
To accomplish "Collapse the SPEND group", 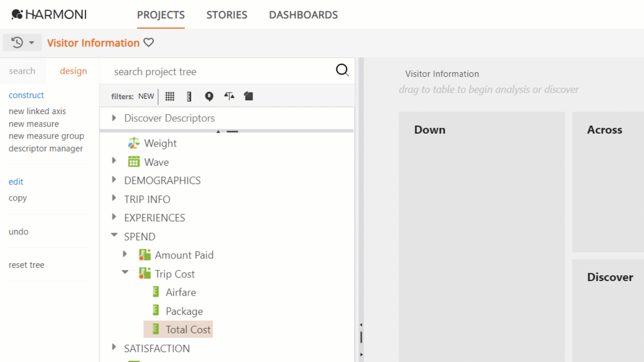I will tap(114, 235).
